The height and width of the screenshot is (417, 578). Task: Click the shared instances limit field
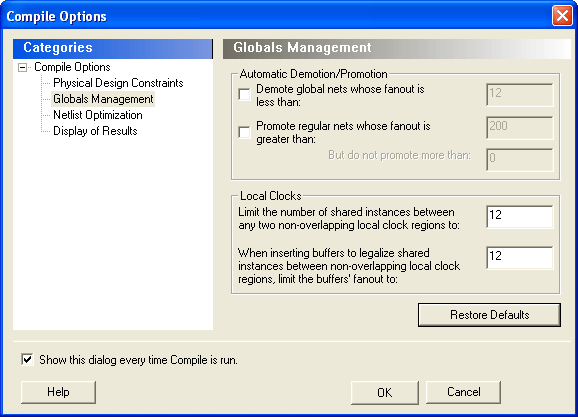click(519, 216)
